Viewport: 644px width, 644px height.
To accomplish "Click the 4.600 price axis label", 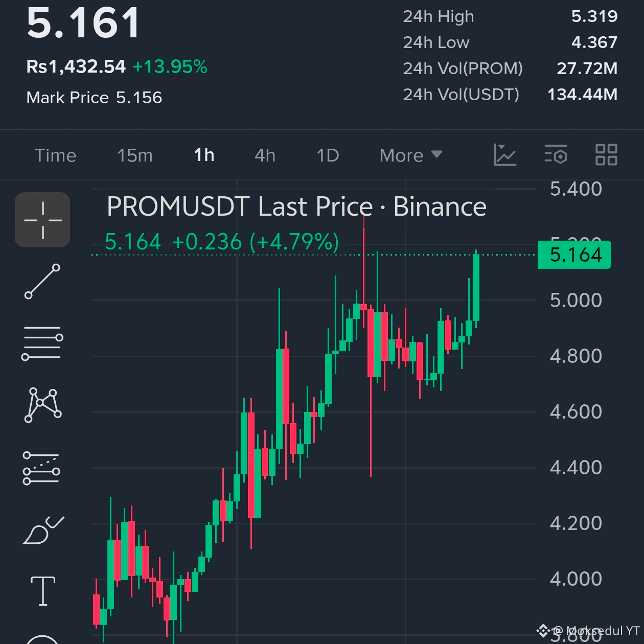I will click(x=576, y=411).
